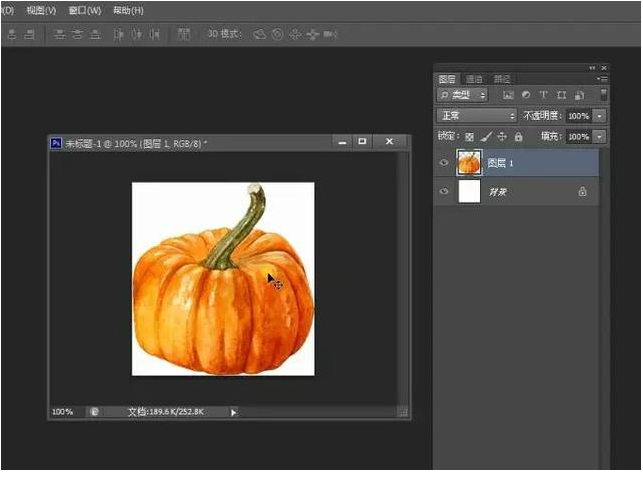This screenshot has width=643, height=479.
Task: Switch to the 图层 tab
Action: pos(447,79)
